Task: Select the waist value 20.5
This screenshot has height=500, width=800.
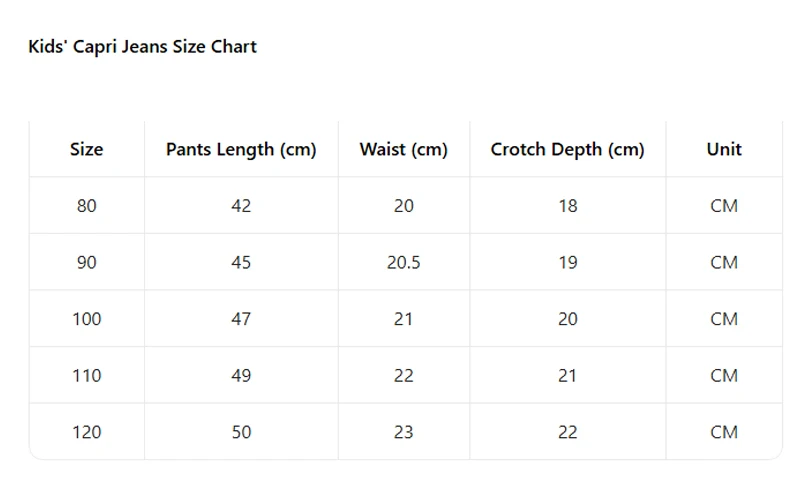Action: pyautogui.click(x=404, y=262)
